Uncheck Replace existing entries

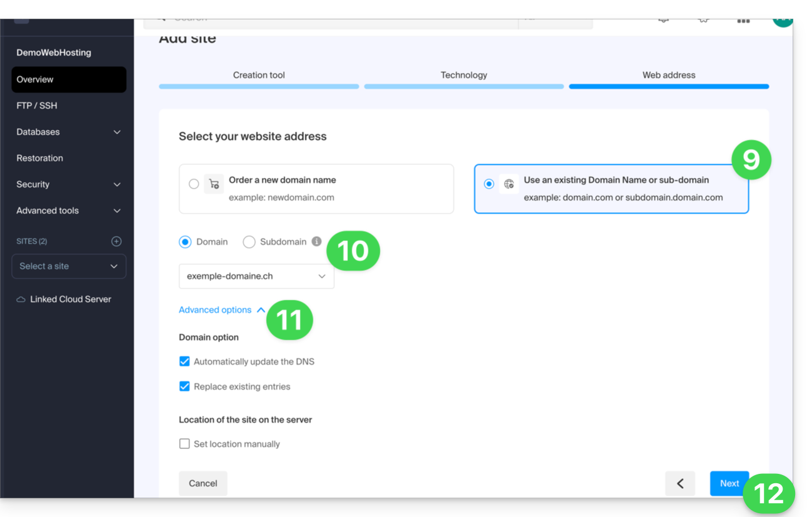click(x=184, y=386)
